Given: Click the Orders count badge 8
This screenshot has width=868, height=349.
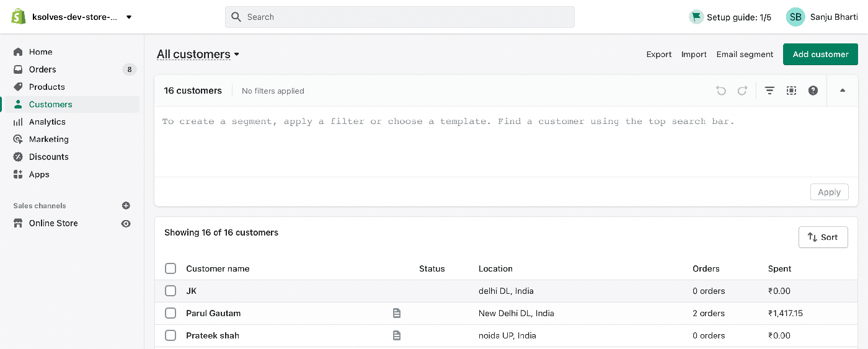Looking at the screenshot, I should (129, 69).
